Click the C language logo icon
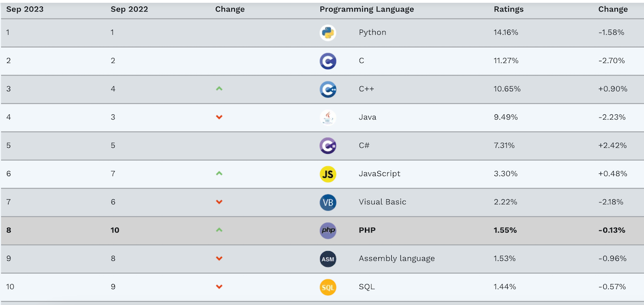The height and width of the screenshot is (305, 644). pos(327,61)
